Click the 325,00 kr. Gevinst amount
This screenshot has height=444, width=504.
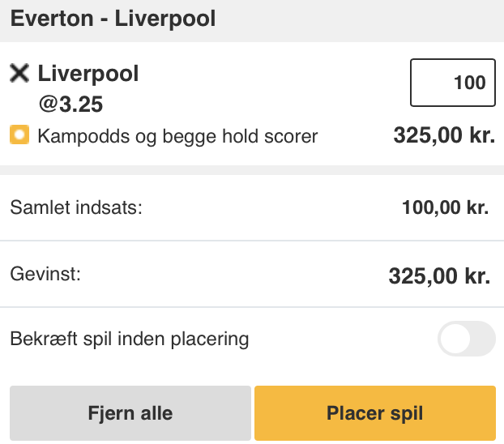[x=439, y=275]
